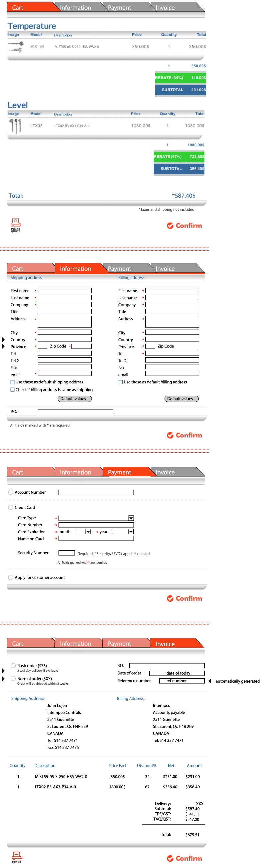This screenshot has width=260, height=868.
Task: Select the Account Number payment option
Action: (11, 492)
